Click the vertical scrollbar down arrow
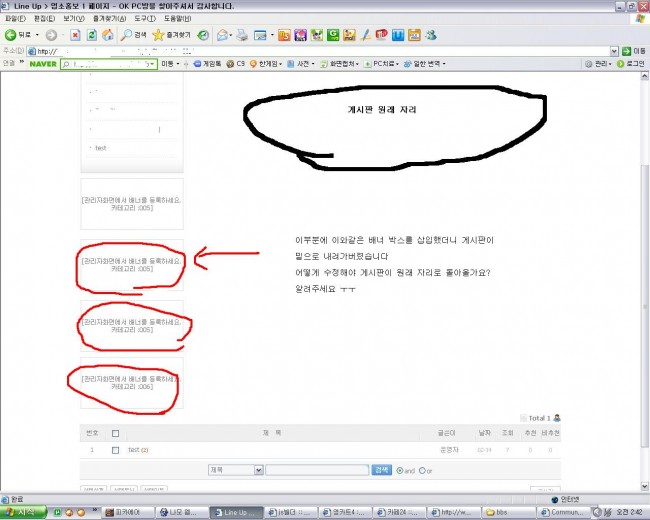The image size is (650, 520). 645,486
